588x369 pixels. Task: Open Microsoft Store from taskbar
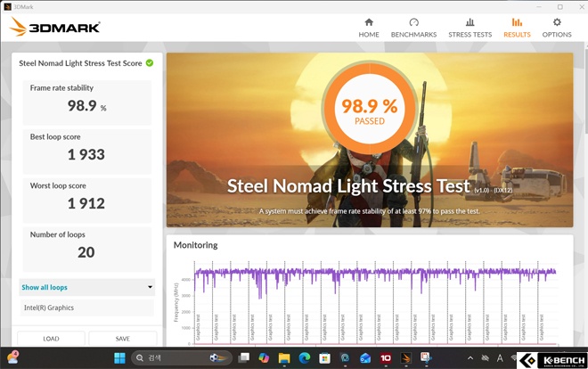point(325,358)
